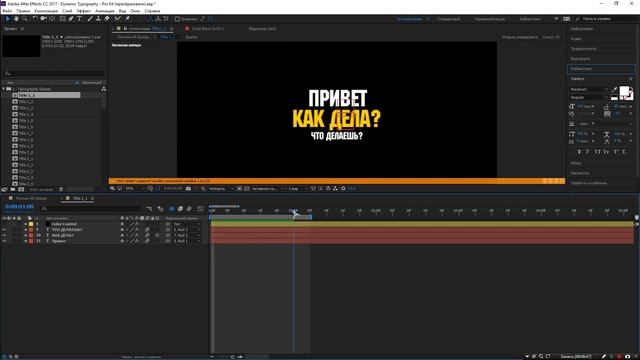Select the Rotation tool
640x360 pixels.
(x=35, y=19)
